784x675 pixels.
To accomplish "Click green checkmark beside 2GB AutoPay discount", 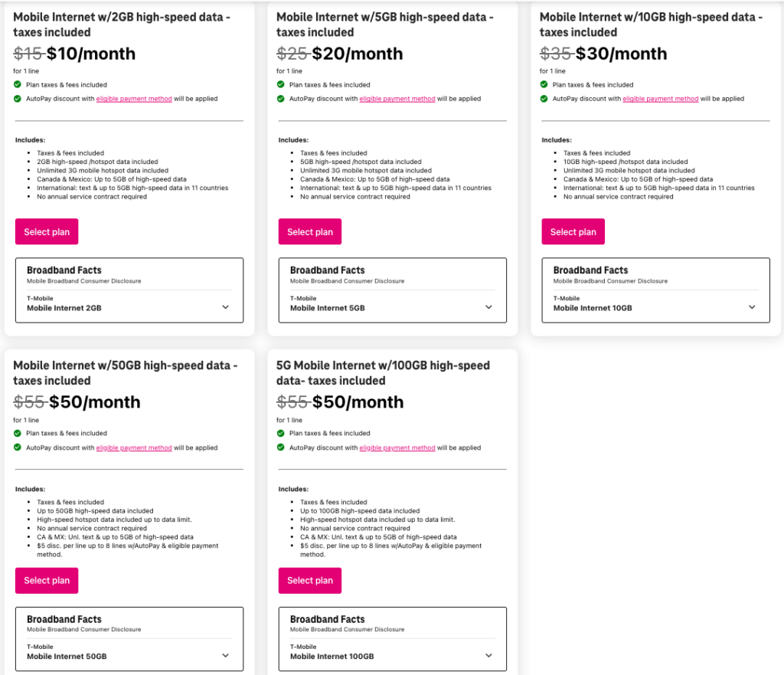I will 18,99.
